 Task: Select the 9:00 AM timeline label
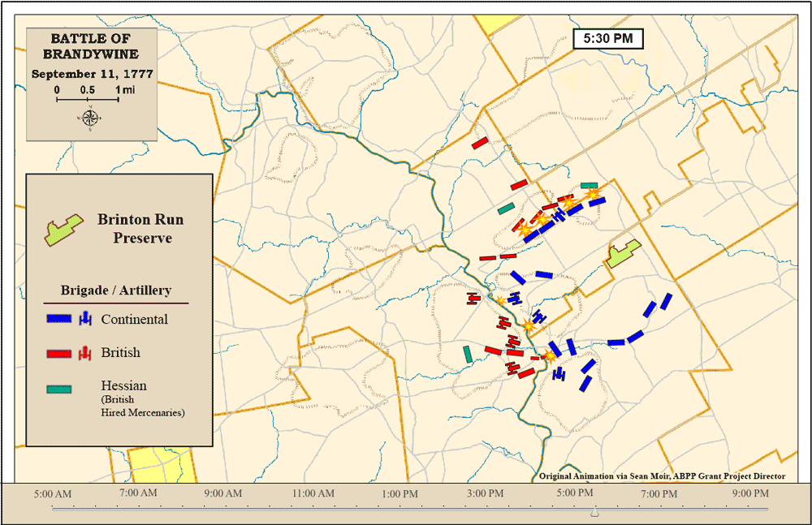[x=222, y=493]
